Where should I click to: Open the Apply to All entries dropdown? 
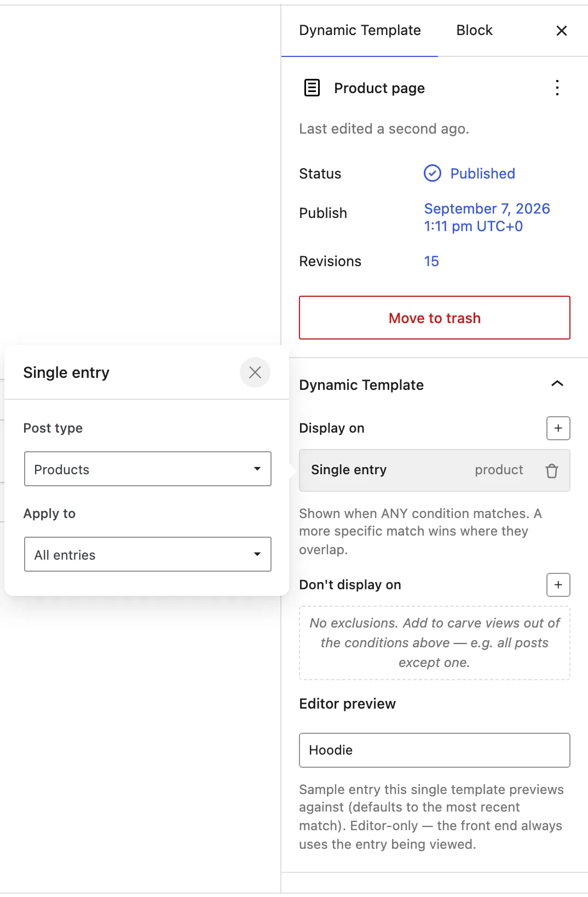tap(148, 554)
